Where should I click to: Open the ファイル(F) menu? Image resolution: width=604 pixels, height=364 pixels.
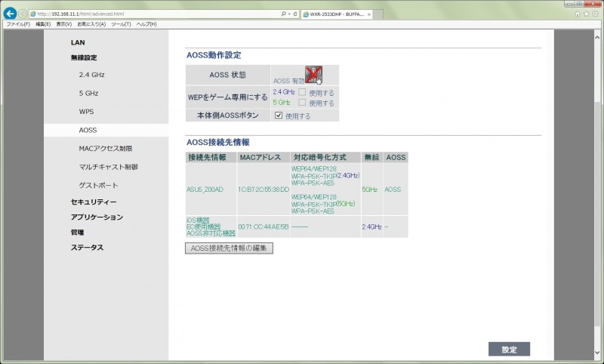[18, 24]
